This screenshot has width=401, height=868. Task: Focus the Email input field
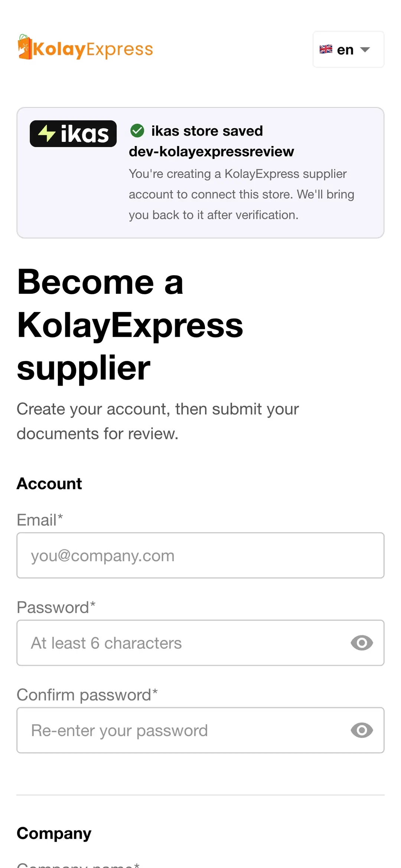point(200,556)
